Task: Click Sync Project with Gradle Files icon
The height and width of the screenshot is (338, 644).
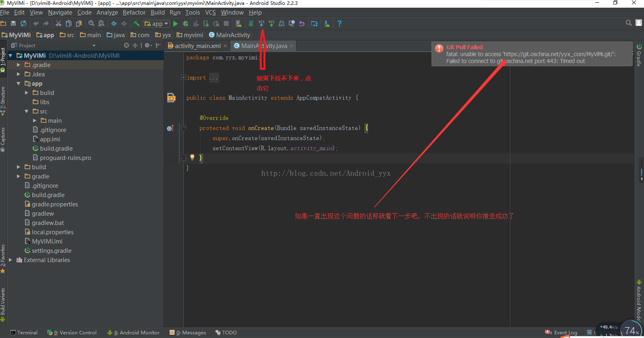Action: [251, 23]
